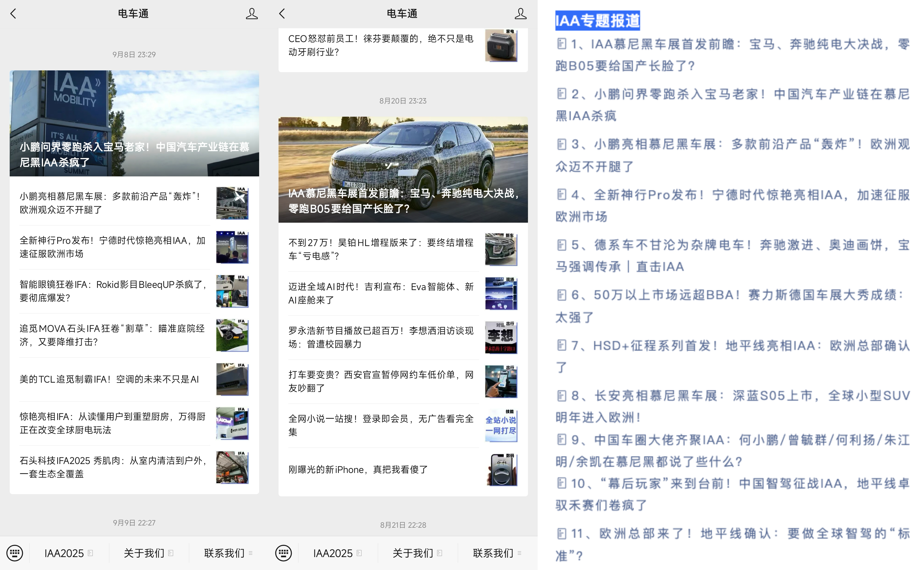Click document icon beside IAA article 6
Image resolution: width=924 pixels, height=570 pixels.
point(562,295)
